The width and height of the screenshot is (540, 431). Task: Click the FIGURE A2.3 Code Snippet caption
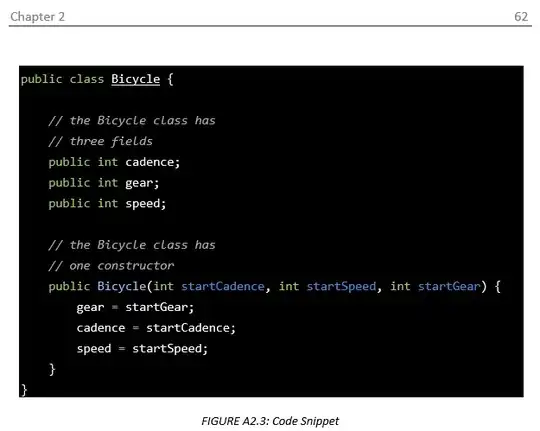coord(270,421)
